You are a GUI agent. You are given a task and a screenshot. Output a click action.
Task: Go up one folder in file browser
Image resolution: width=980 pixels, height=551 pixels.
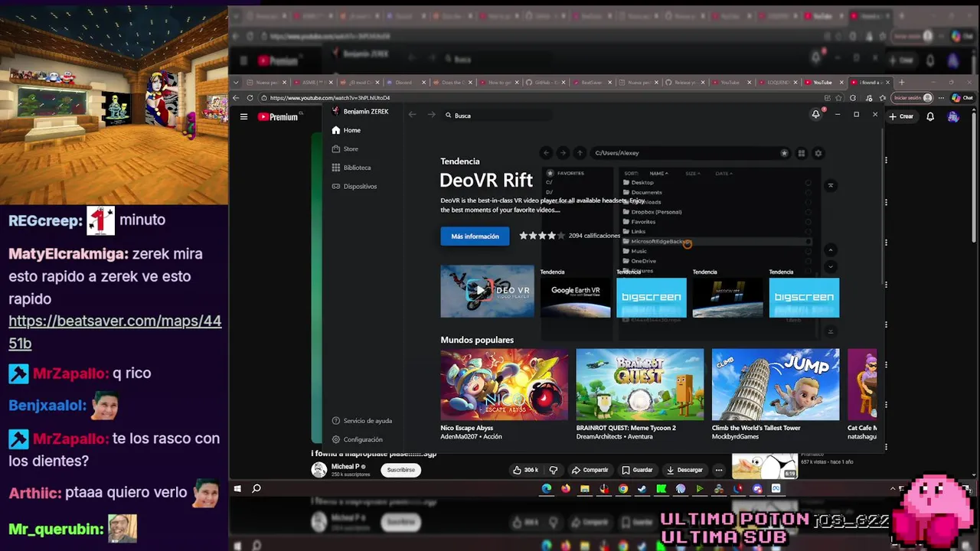pyautogui.click(x=580, y=153)
